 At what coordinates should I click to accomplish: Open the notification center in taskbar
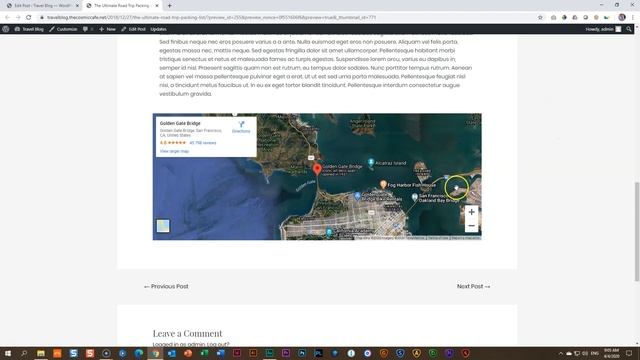pyautogui.click(x=629, y=353)
